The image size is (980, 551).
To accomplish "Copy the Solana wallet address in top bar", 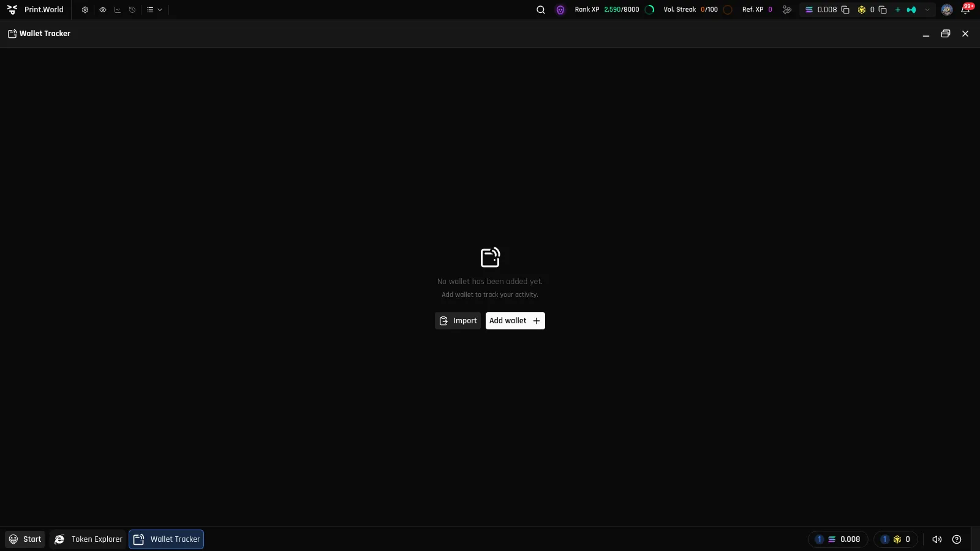I will point(845,10).
